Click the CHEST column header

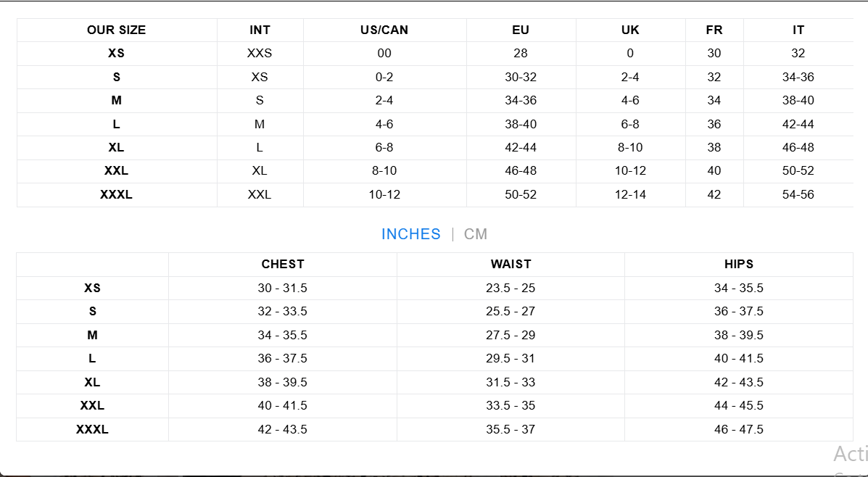pyautogui.click(x=283, y=264)
